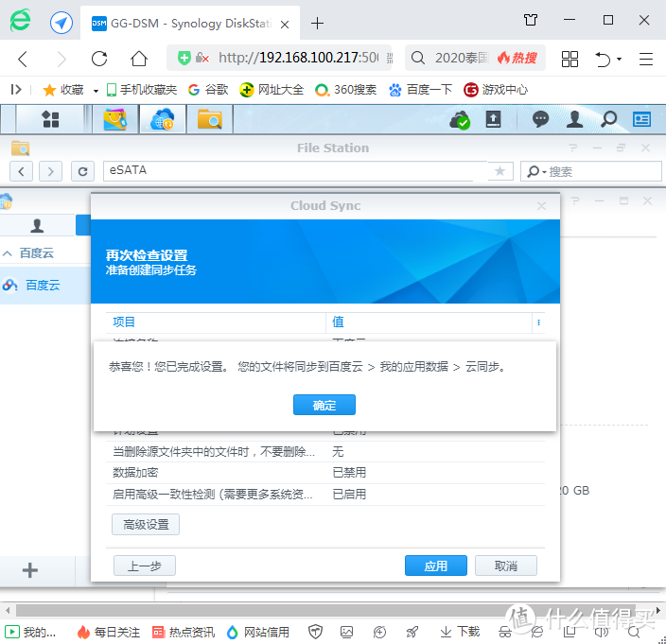
Task: Go back with 上一步 button
Action: (x=145, y=566)
